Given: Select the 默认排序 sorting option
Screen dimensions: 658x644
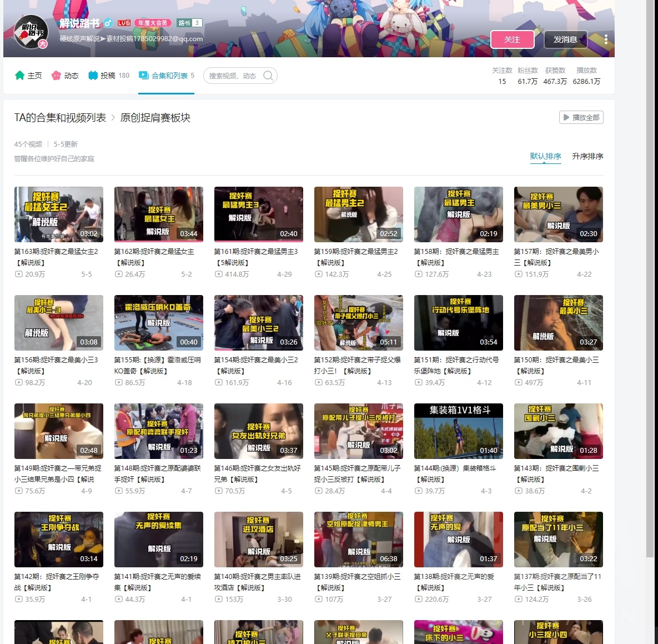Looking at the screenshot, I should pos(545,156).
